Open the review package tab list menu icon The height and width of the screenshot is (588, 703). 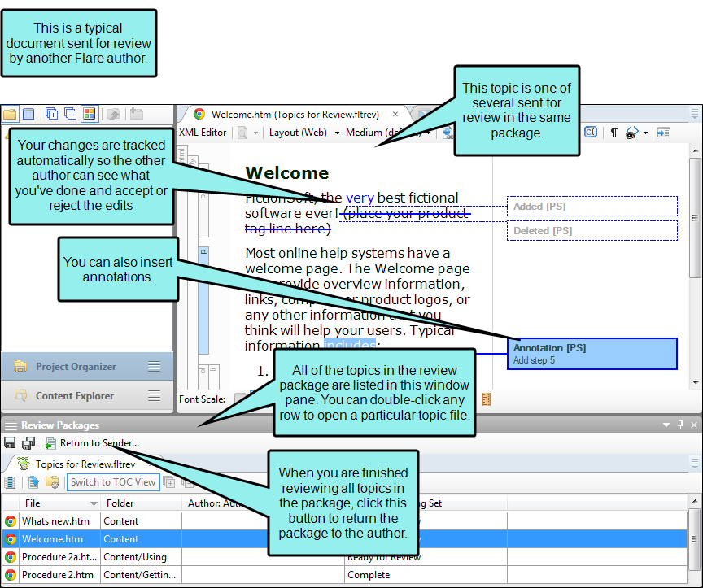tap(695, 464)
